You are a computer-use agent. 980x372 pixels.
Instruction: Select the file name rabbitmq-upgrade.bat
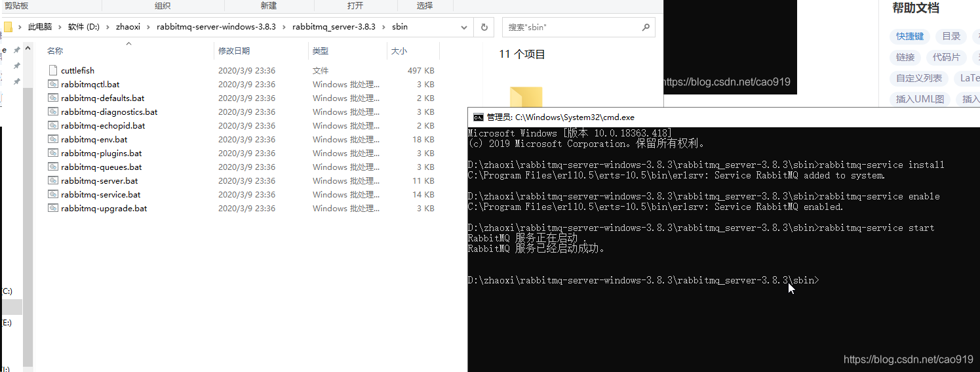tap(104, 208)
